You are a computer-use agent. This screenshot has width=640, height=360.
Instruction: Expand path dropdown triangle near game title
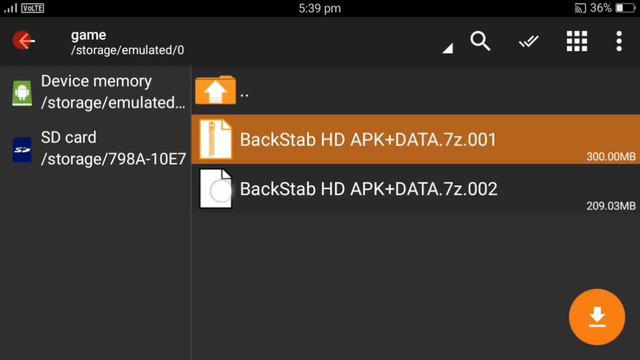pyautogui.click(x=448, y=49)
